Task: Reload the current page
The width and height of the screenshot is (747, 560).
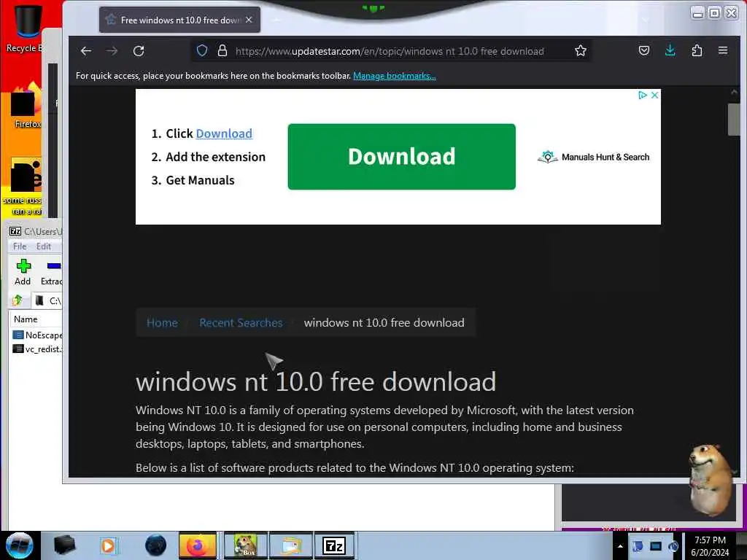Action: tap(139, 51)
